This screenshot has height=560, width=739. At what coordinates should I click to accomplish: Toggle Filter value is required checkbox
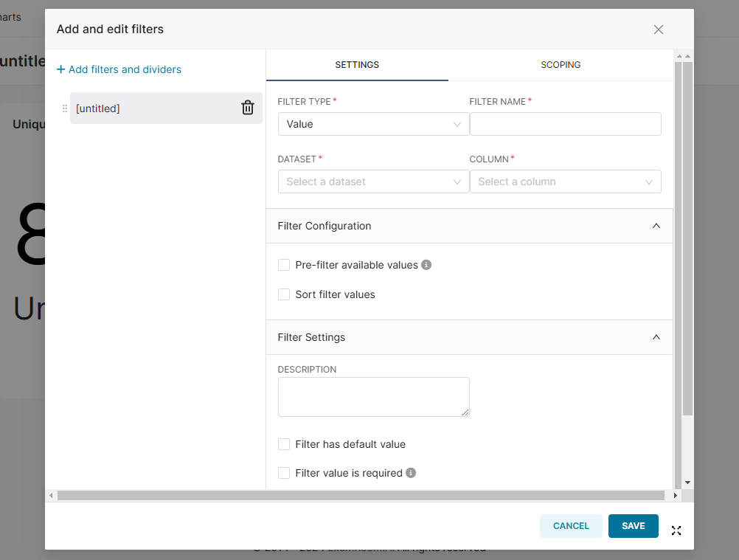(x=284, y=473)
